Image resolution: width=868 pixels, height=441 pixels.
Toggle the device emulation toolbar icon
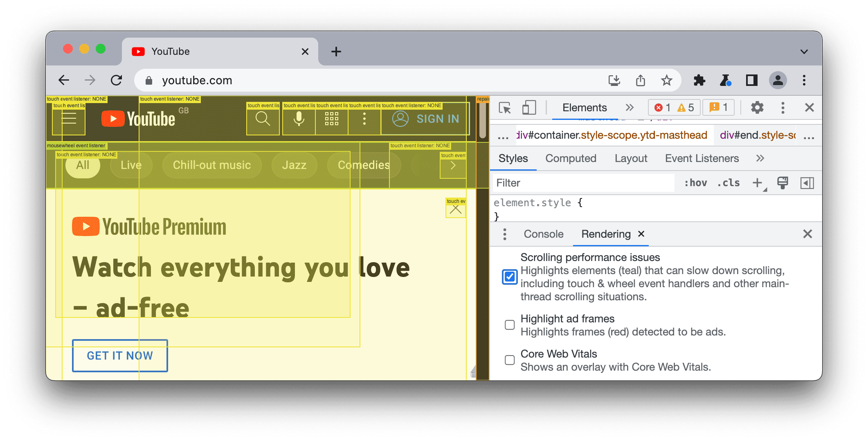[x=528, y=107]
